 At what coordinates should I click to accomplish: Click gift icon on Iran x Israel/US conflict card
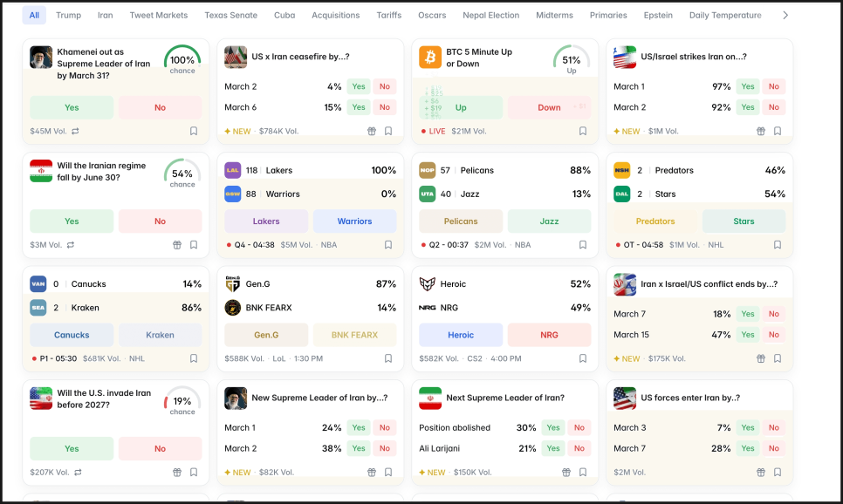tap(761, 358)
